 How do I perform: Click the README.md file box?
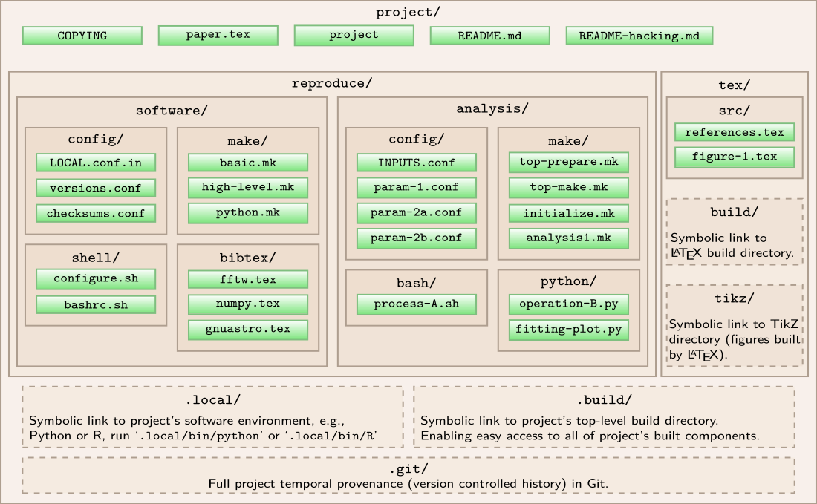click(489, 36)
